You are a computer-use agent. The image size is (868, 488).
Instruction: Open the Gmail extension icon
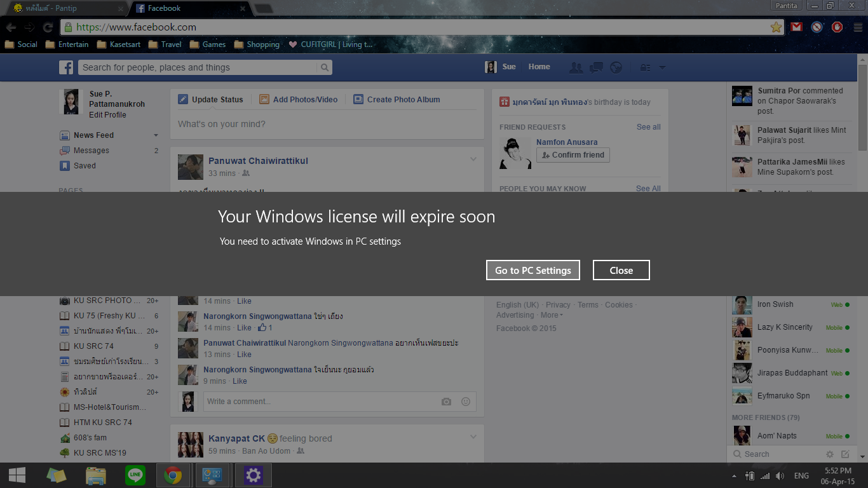pos(796,27)
